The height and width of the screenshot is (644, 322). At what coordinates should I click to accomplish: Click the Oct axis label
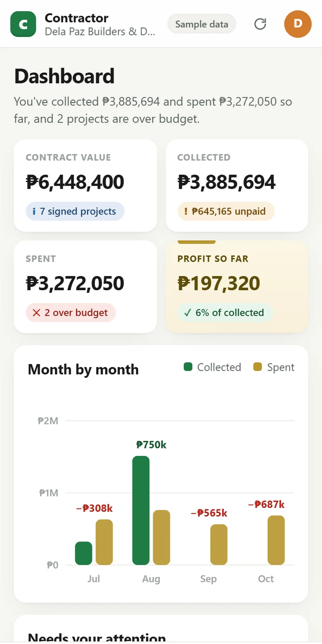click(266, 579)
